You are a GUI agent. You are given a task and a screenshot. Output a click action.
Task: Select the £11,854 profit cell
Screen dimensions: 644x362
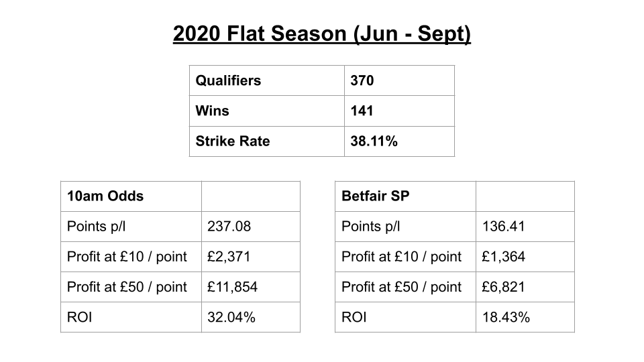coord(250,287)
